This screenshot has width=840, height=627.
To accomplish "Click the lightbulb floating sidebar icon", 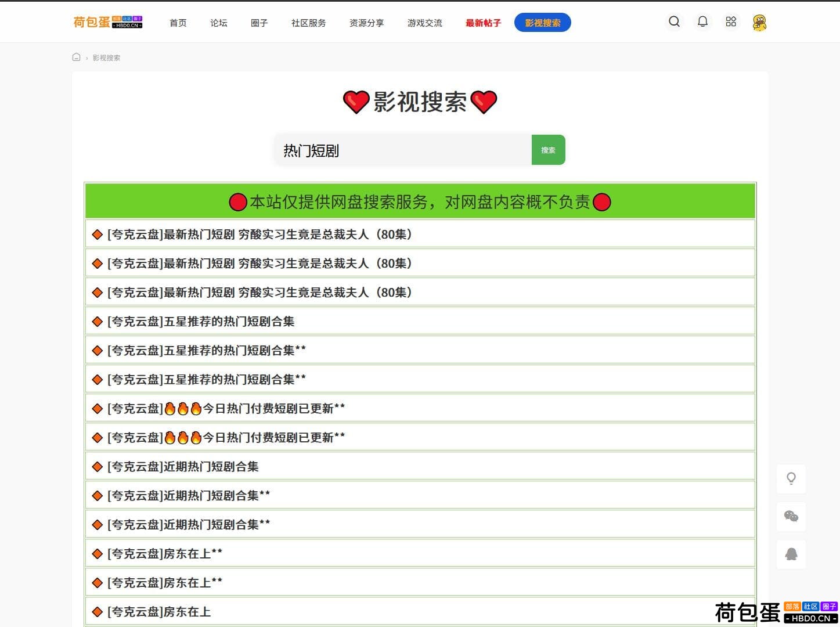I will (x=791, y=478).
